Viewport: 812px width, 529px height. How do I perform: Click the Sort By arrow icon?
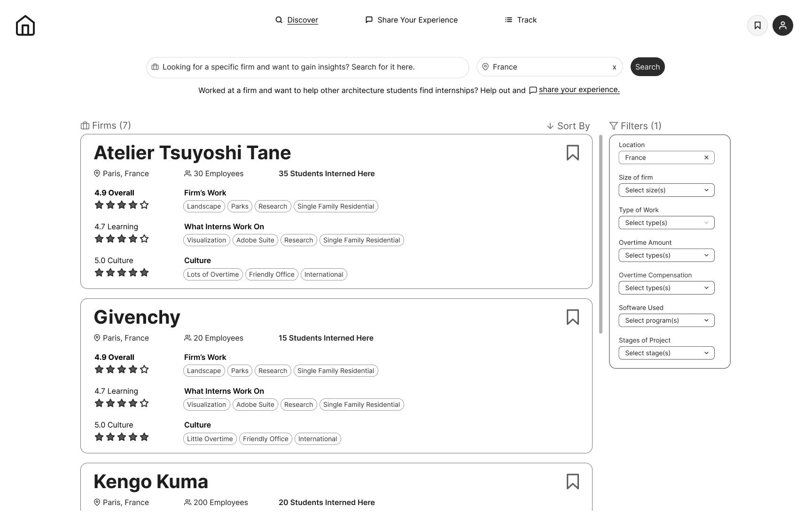click(x=550, y=126)
